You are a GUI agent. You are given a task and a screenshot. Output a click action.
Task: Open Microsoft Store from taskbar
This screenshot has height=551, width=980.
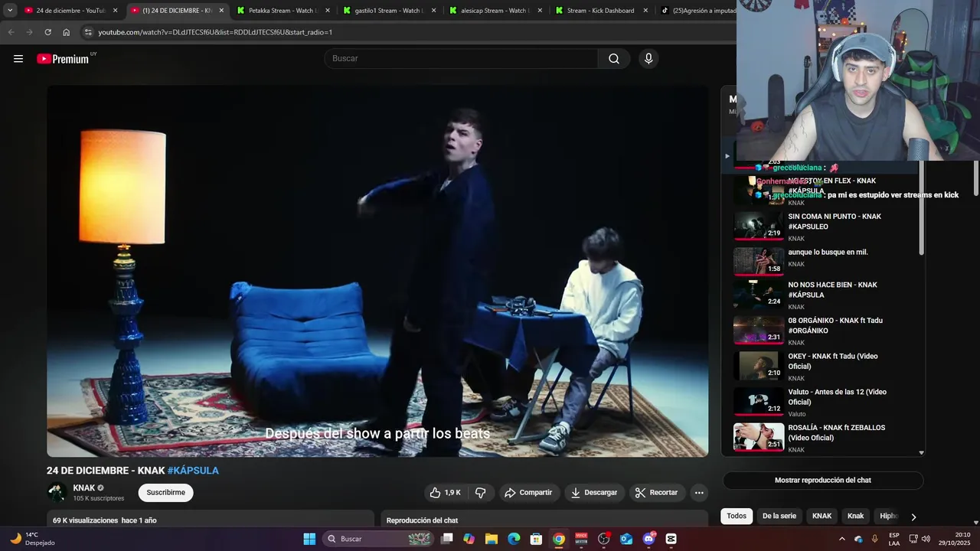(x=537, y=539)
